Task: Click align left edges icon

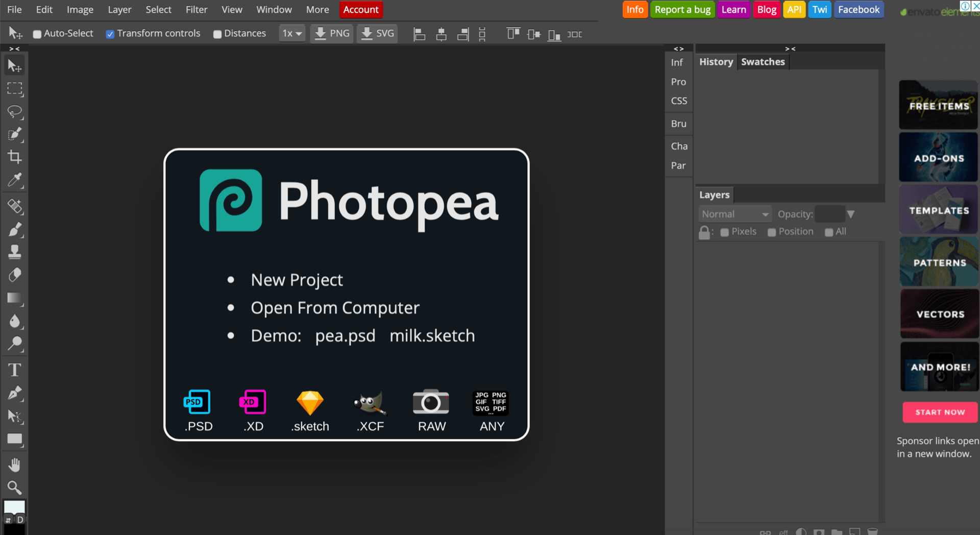Action: [420, 34]
